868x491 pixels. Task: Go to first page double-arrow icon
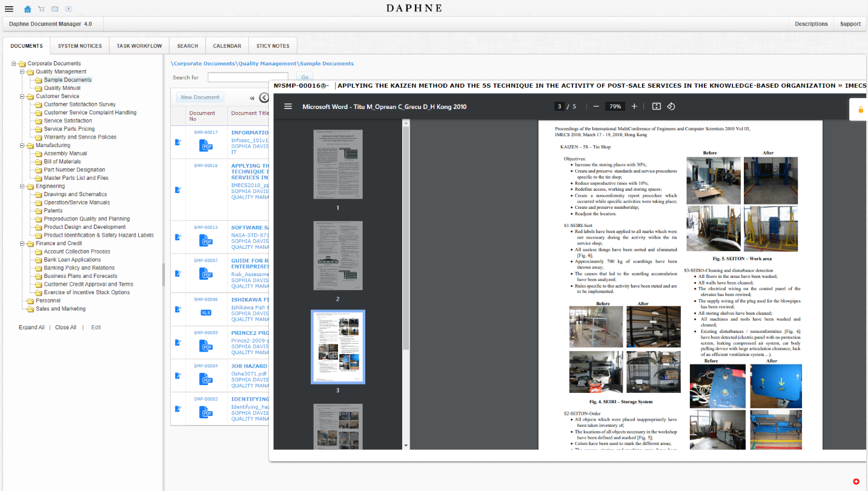click(252, 97)
